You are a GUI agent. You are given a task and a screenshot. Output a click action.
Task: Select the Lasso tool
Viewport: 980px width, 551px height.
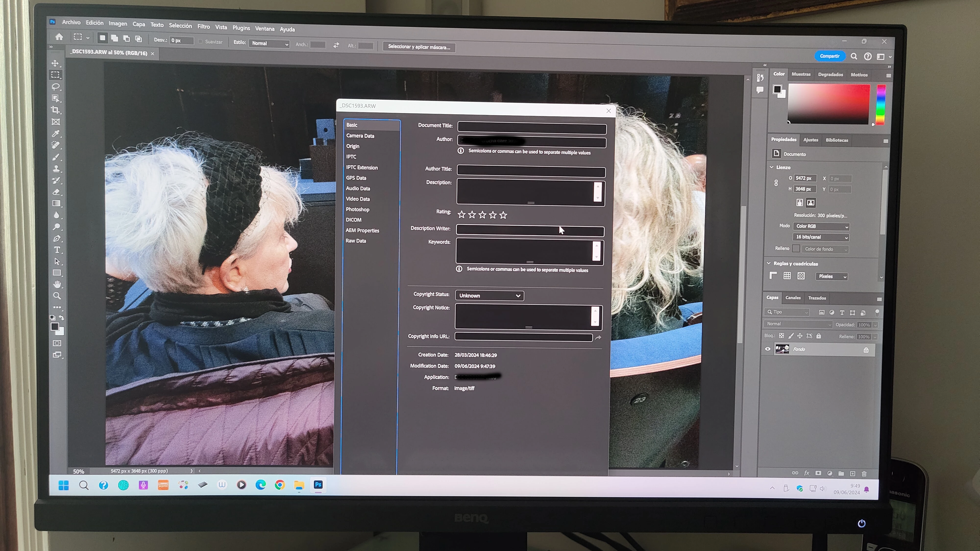point(56,87)
